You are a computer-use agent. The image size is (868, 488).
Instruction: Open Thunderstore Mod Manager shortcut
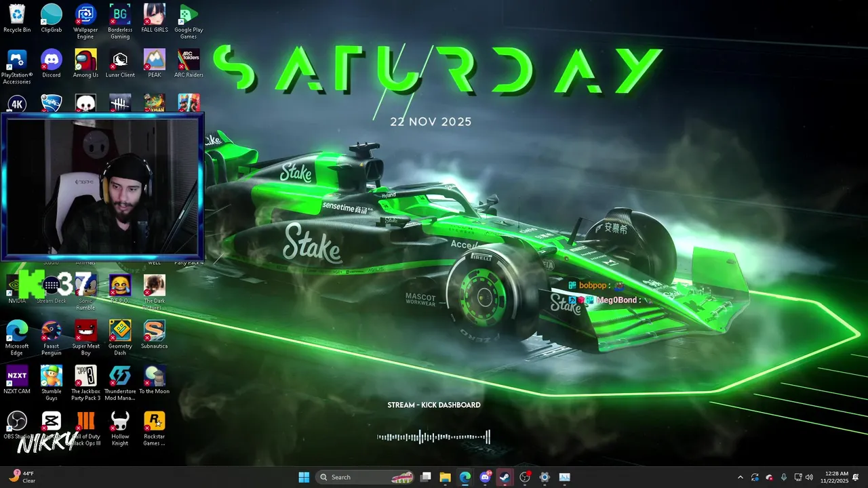tap(120, 382)
